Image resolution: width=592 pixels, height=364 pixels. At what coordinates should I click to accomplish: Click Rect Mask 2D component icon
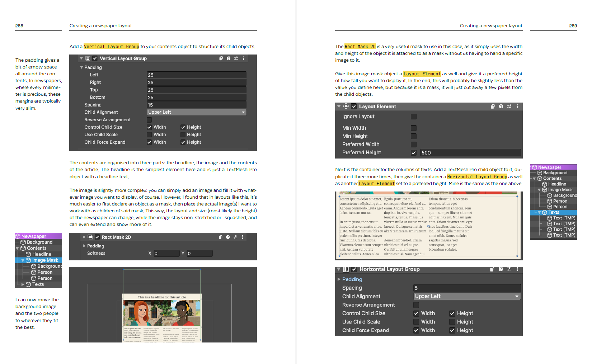pyautogui.click(x=90, y=237)
